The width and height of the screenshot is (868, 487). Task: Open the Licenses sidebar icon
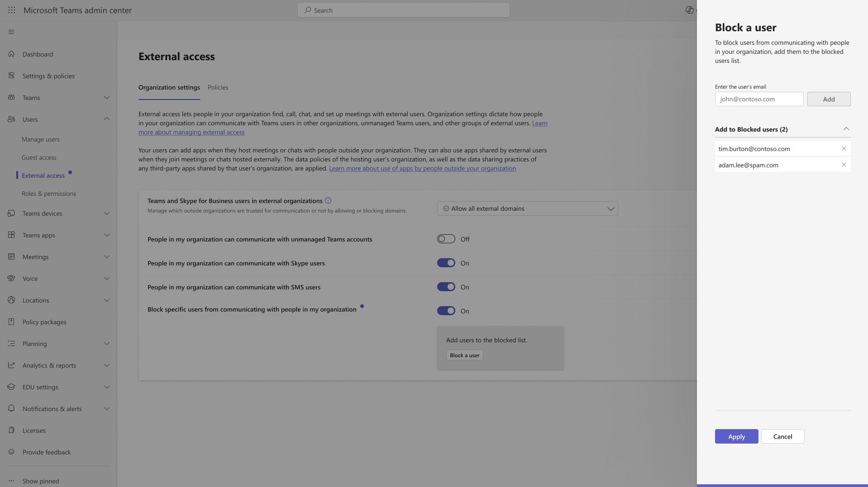point(11,430)
